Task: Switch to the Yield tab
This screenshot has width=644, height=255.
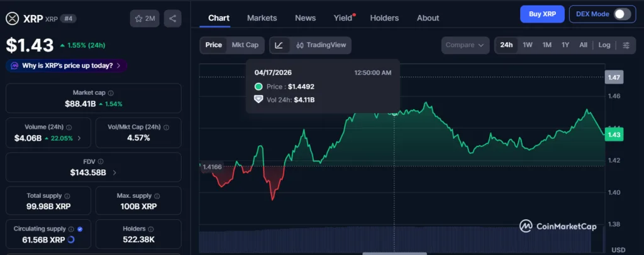Action: (343, 18)
